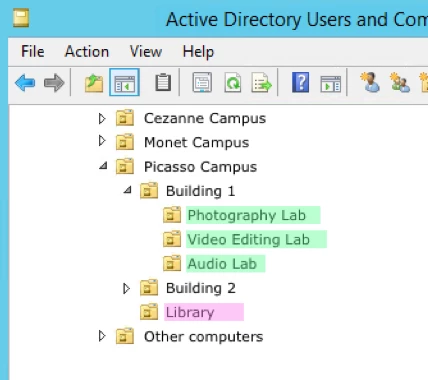
Task: Click the Active Directory Users window title
Action: click(297, 20)
